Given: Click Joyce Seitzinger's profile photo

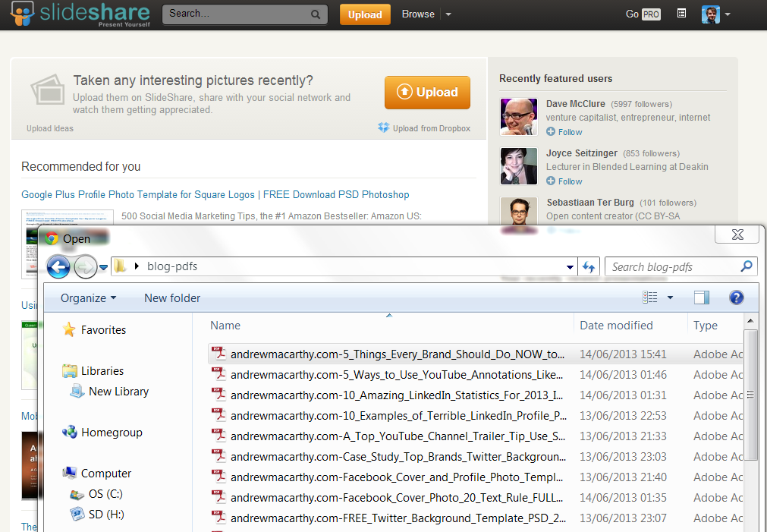Looking at the screenshot, I should pyautogui.click(x=518, y=166).
